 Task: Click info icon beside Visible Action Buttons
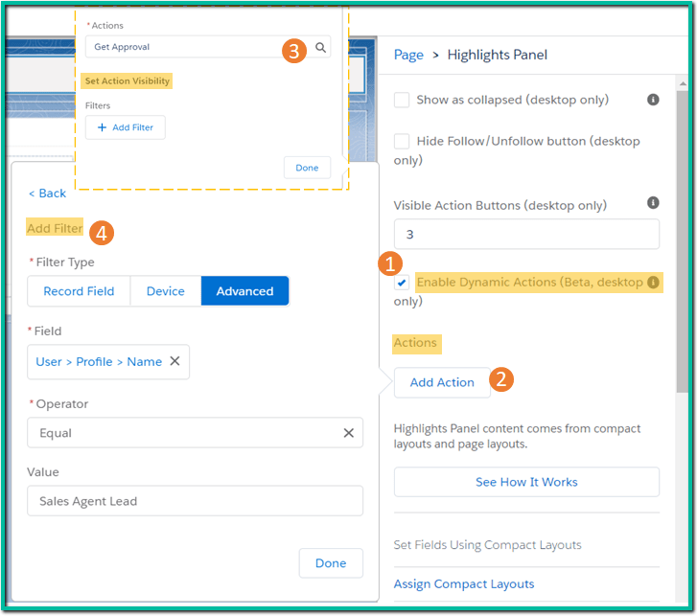tap(653, 203)
